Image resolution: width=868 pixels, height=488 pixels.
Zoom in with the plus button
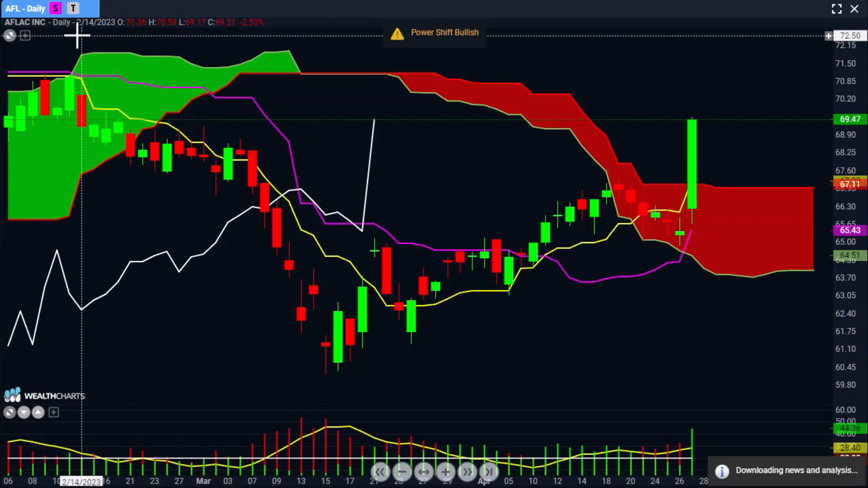[445, 472]
